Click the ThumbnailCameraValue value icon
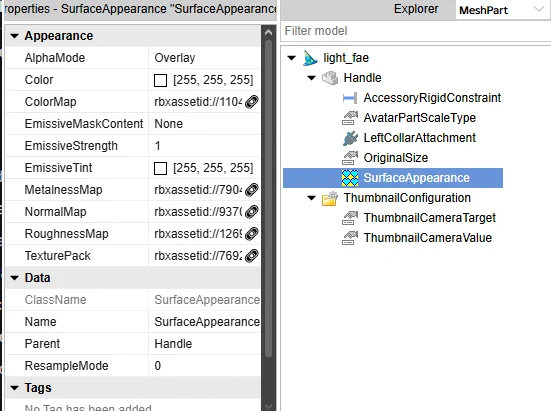Image resolution: width=551 pixels, height=411 pixels. coord(350,238)
